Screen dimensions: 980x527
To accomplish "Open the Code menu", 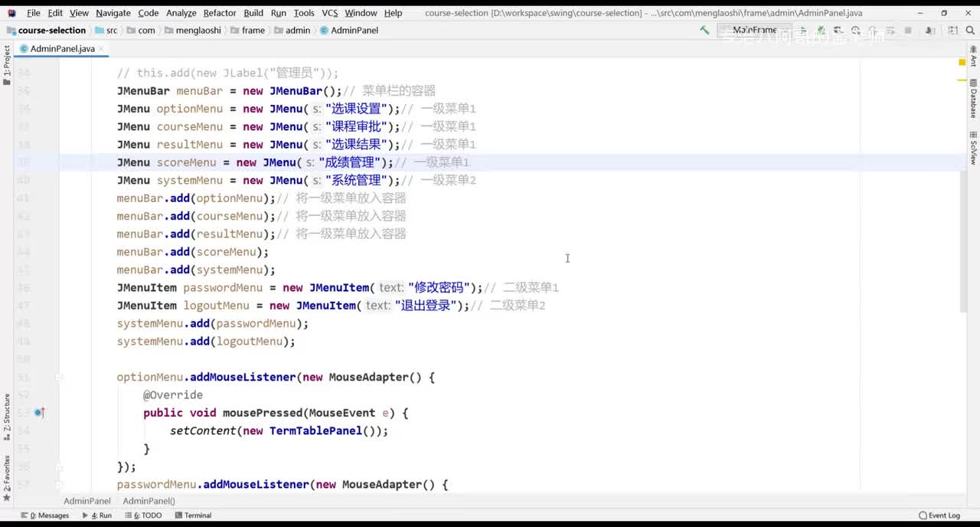I will click(149, 13).
